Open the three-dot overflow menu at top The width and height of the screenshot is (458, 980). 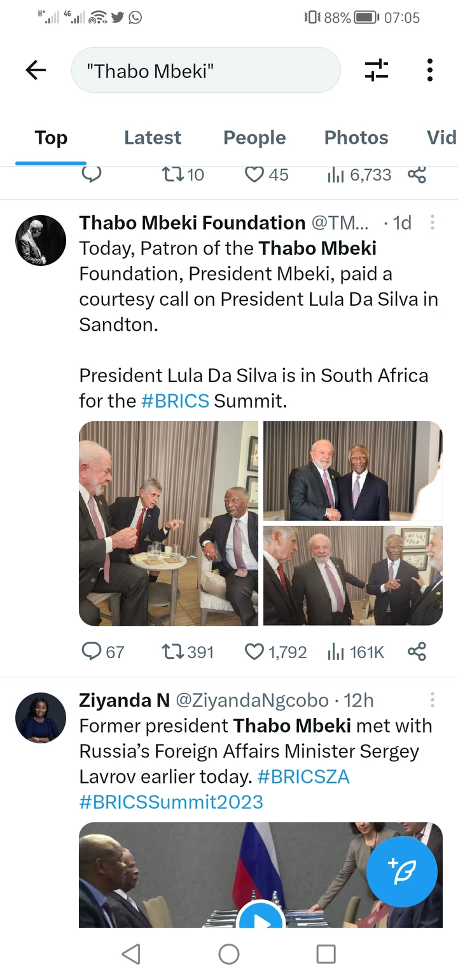430,70
